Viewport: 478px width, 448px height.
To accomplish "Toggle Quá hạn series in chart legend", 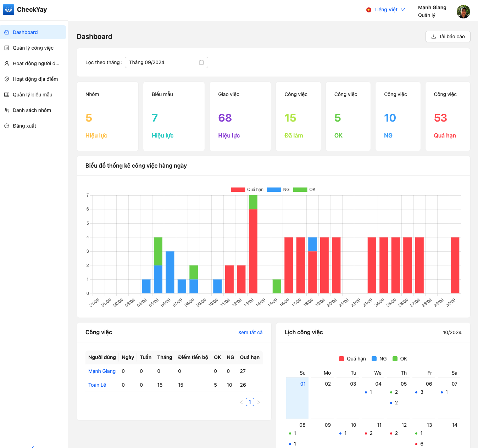I will 247,190.
